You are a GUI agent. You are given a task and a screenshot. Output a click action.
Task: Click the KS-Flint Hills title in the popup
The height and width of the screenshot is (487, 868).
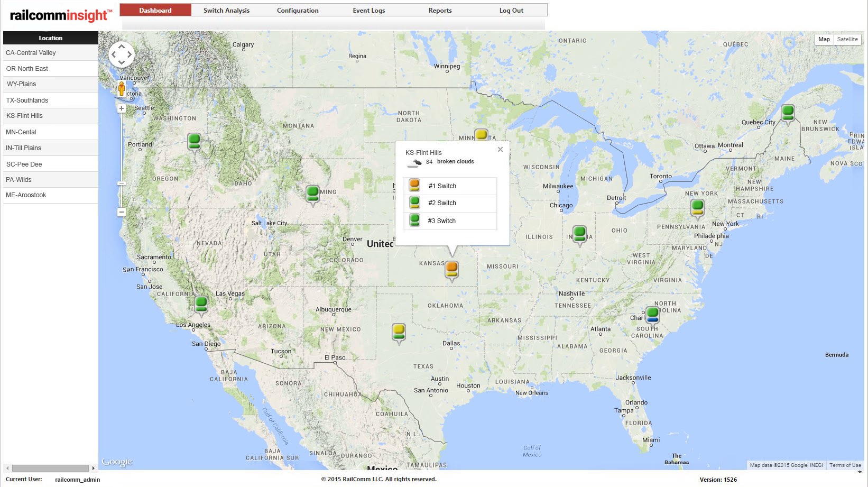[x=423, y=153]
